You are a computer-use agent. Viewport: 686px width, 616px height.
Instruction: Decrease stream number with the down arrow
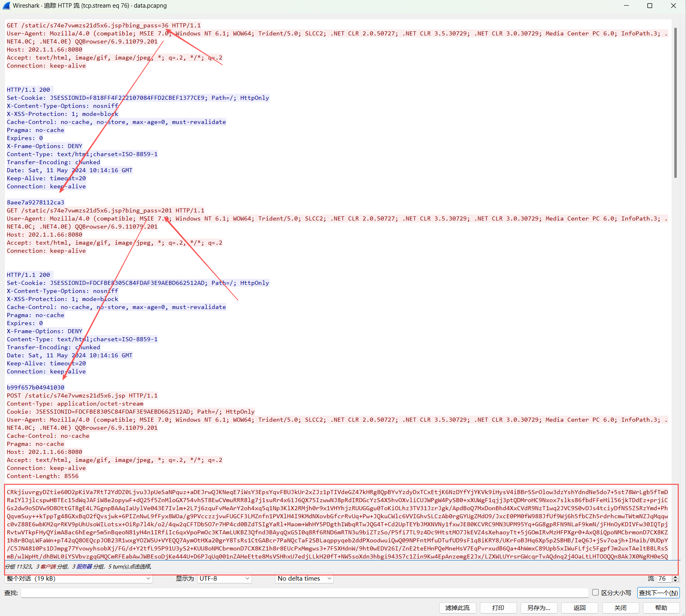click(676, 581)
